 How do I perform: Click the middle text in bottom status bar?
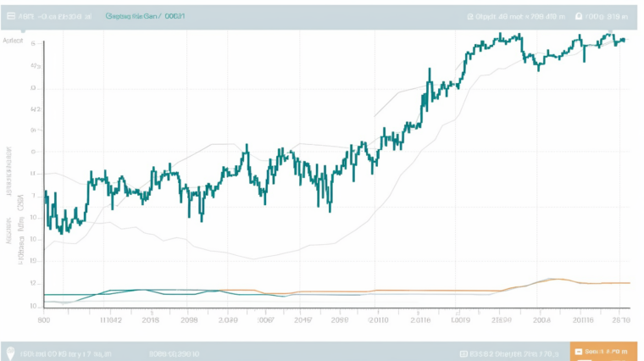click(x=175, y=353)
